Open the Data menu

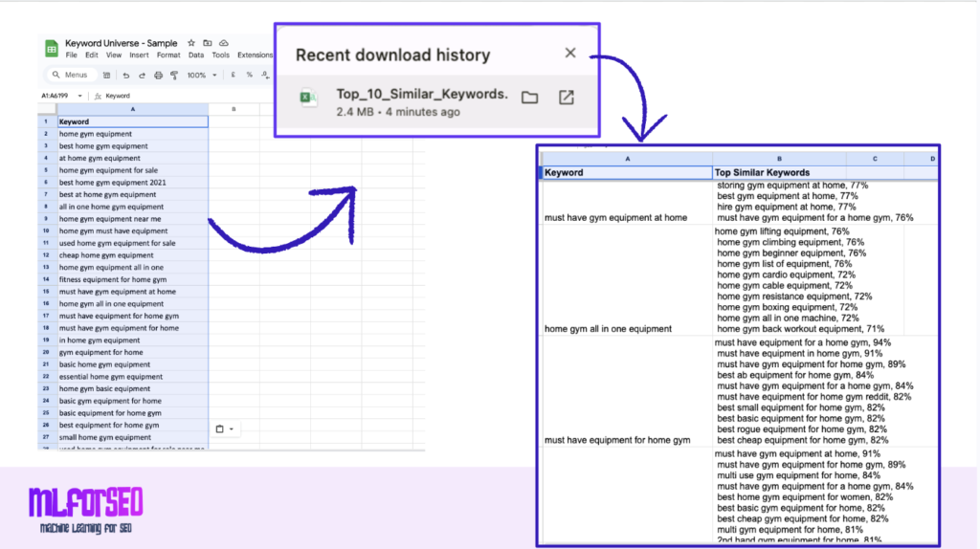(x=196, y=55)
